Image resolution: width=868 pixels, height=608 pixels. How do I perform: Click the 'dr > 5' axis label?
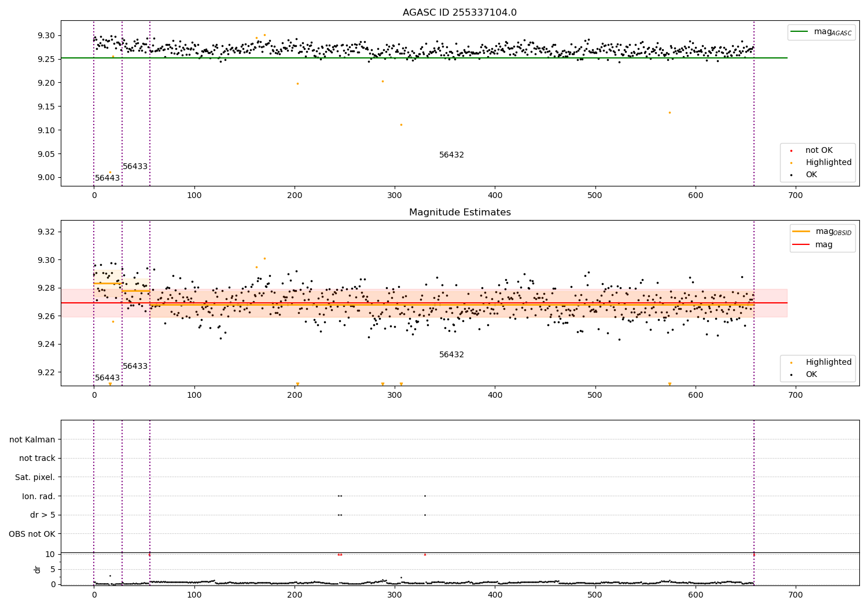point(42,515)
